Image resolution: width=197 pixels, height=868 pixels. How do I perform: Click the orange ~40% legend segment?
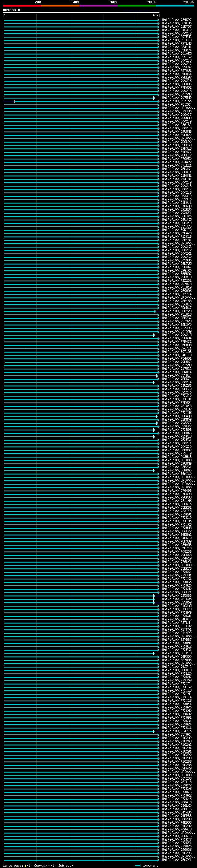(60, 6)
